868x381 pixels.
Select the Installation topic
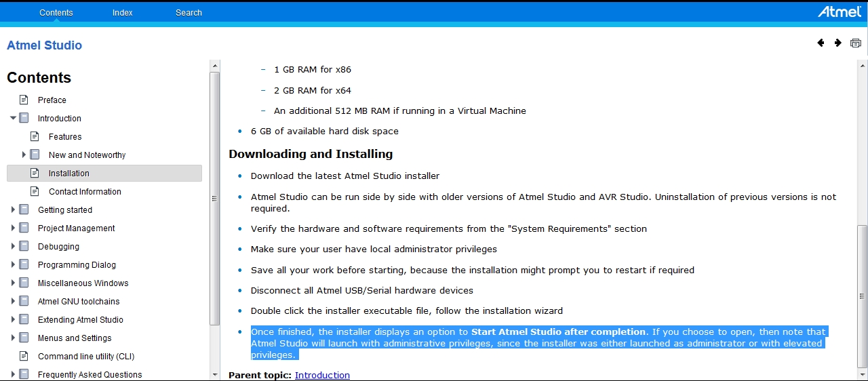click(x=104, y=173)
